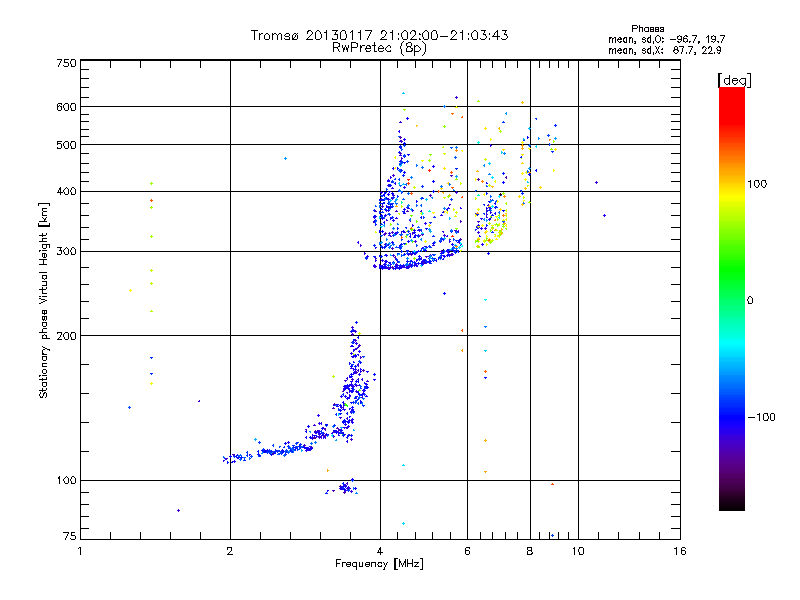Click the y-axis tick label "400"
This screenshot has width=800, height=600.
[66, 192]
